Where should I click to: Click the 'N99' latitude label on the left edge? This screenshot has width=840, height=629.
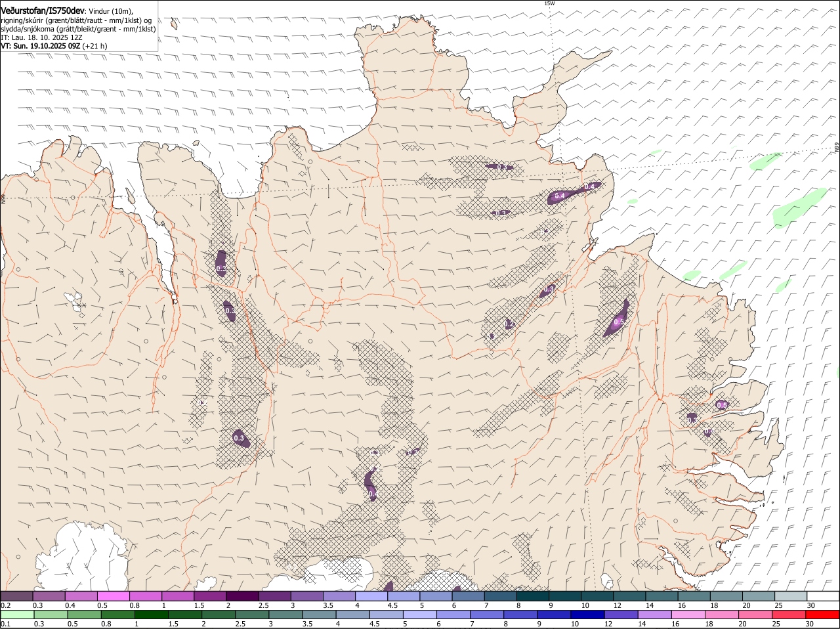coord(3,198)
